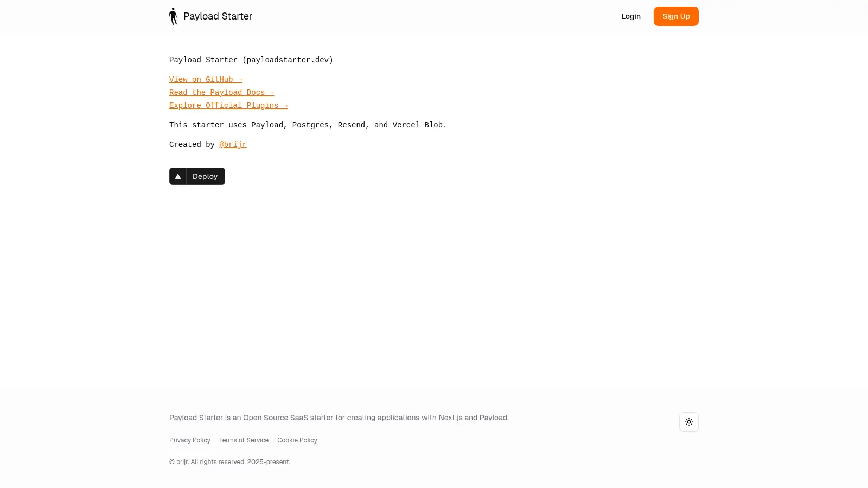Click the "Payload Starter (payloadstarter.dev)" heading text
Screen dimensions: 868x488
[251, 60]
